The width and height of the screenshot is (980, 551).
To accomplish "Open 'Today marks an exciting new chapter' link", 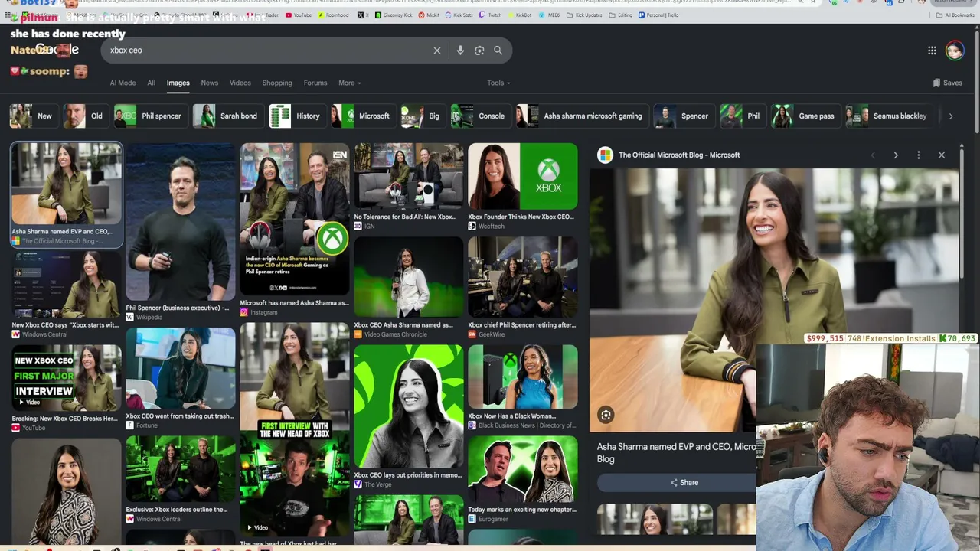I will [522, 509].
